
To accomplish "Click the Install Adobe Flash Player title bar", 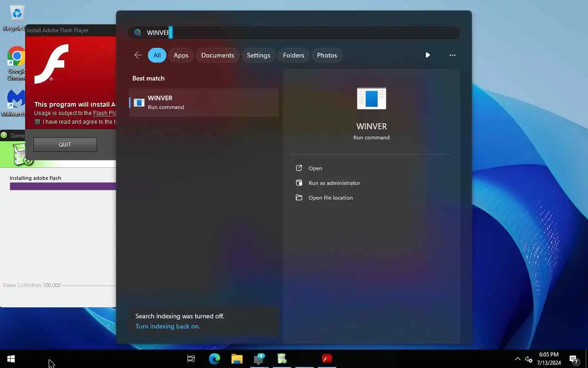I will (71, 30).
